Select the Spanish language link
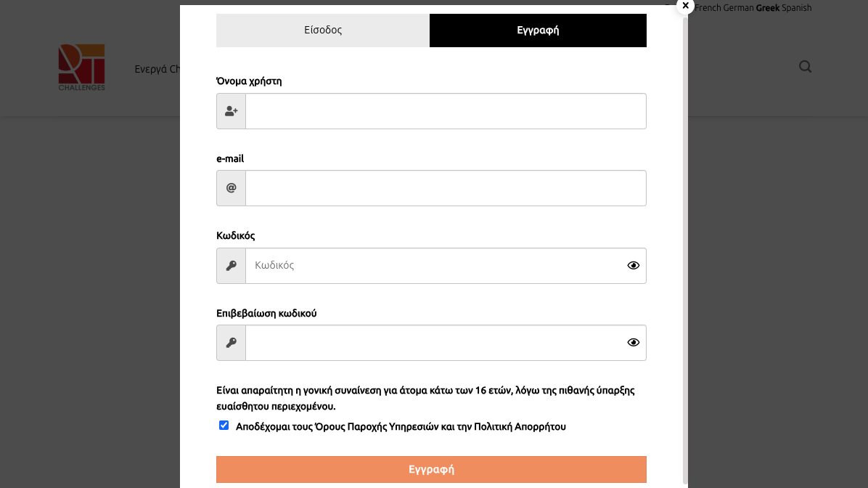868x488 pixels. pyautogui.click(x=797, y=8)
